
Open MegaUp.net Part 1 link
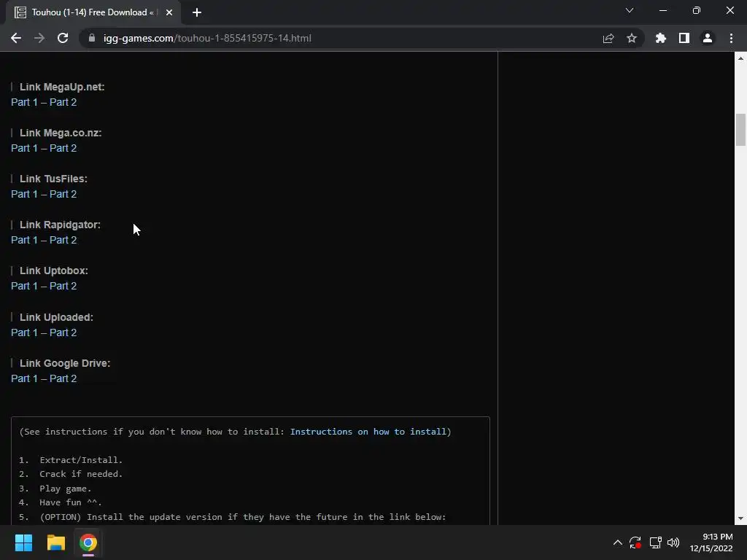(24, 102)
